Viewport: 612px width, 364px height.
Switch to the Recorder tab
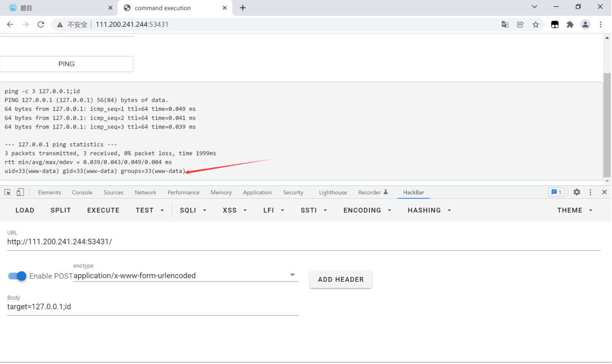pos(373,192)
